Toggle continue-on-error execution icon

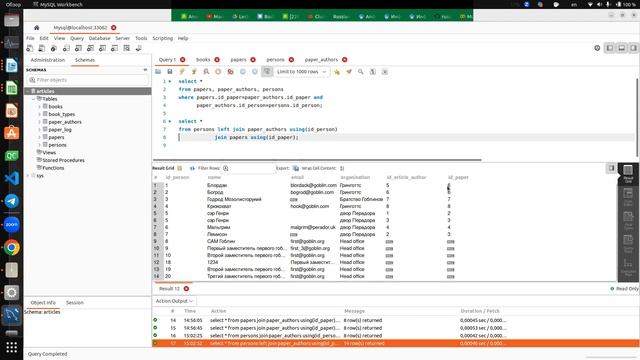tap(231, 71)
